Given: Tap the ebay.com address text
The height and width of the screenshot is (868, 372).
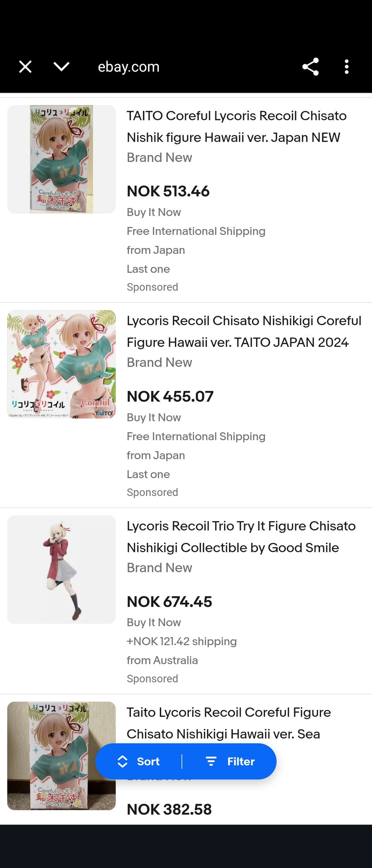Looking at the screenshot, I should [x=128, y=67].
